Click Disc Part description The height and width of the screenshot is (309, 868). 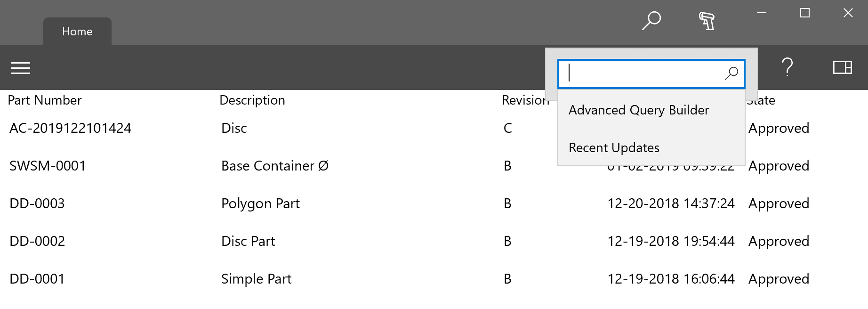248,241
